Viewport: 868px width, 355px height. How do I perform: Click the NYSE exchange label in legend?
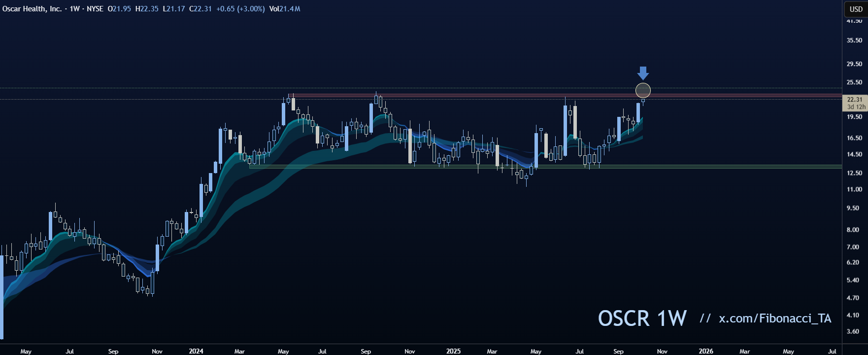pyautogui.click(x=95, y=9)
